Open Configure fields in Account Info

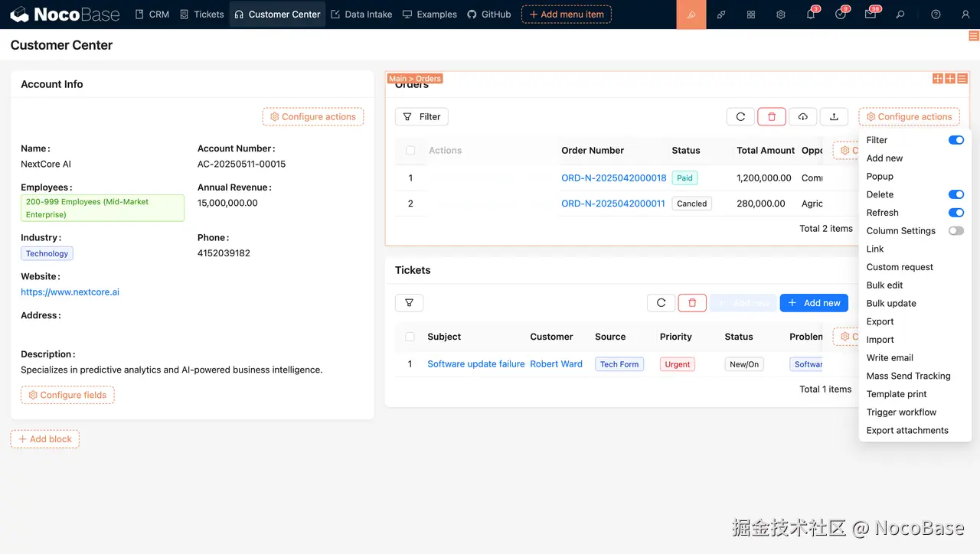tap(67, 395)
